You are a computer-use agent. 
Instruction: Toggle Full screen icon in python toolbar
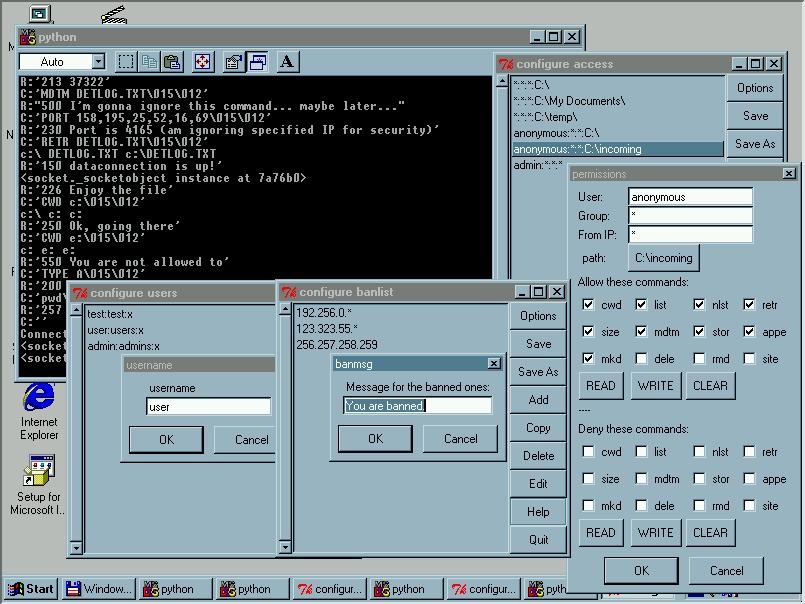click(x=203, y=62)
